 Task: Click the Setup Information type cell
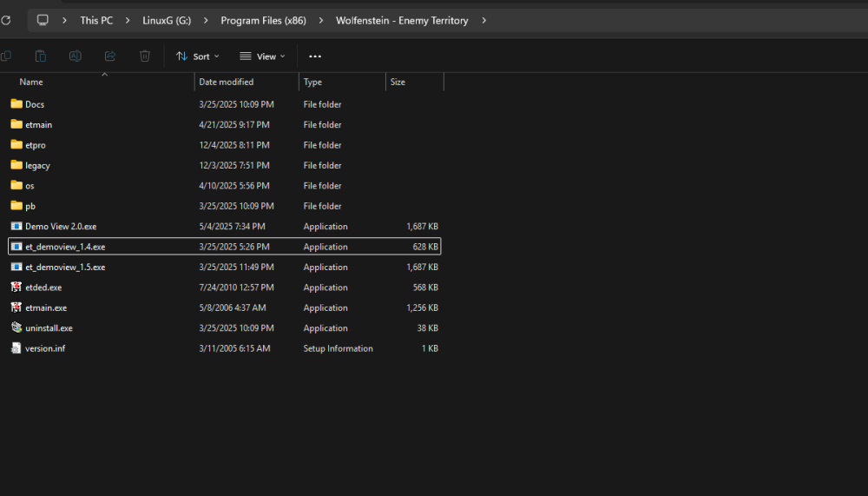pos(339,348)
